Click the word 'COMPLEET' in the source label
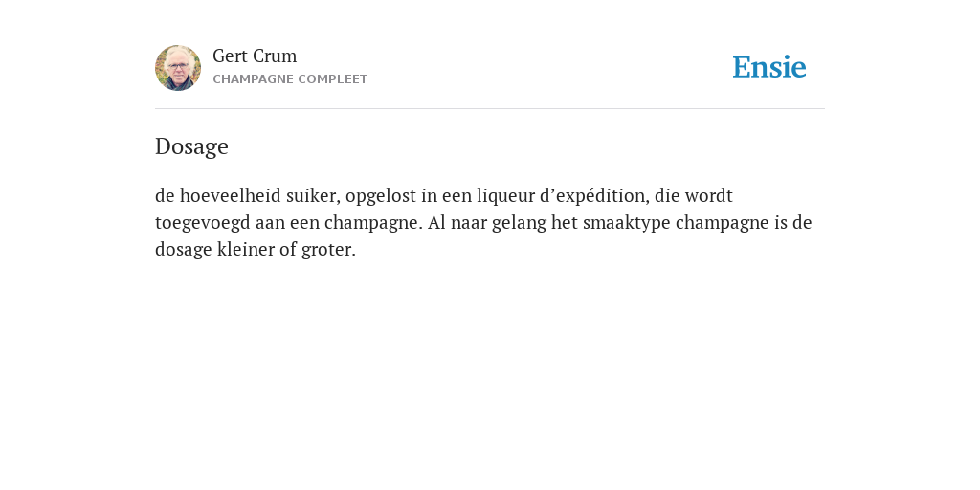This screenshot has height=490, width=980. [x=333, y=79]
